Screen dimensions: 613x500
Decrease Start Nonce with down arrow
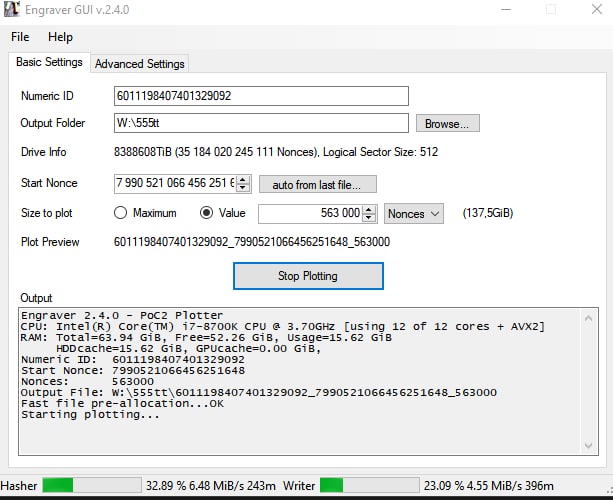coord(243,188)
